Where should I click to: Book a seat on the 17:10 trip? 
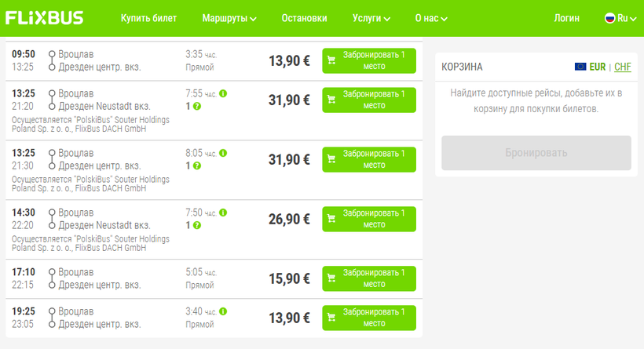[368, 278]
